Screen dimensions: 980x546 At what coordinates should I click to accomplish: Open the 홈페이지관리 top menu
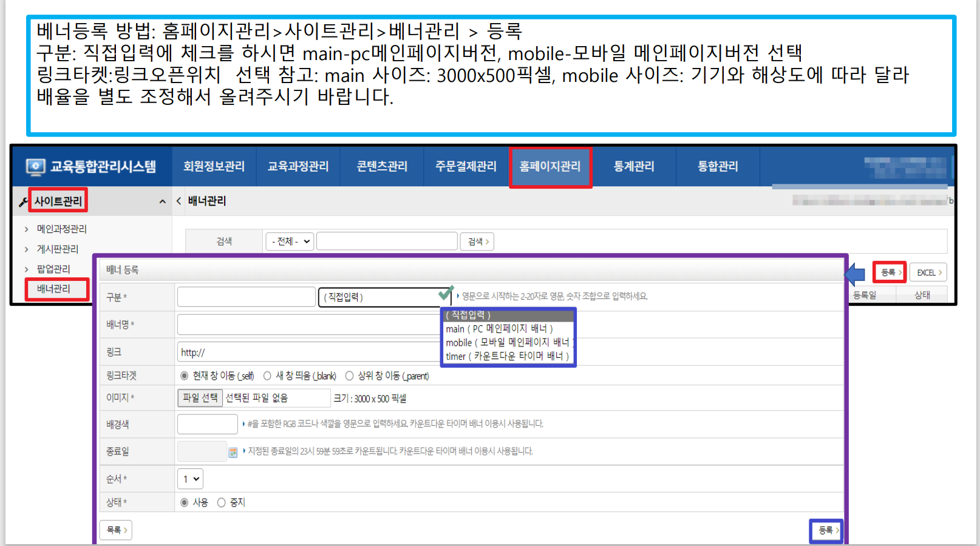(550, 166)
